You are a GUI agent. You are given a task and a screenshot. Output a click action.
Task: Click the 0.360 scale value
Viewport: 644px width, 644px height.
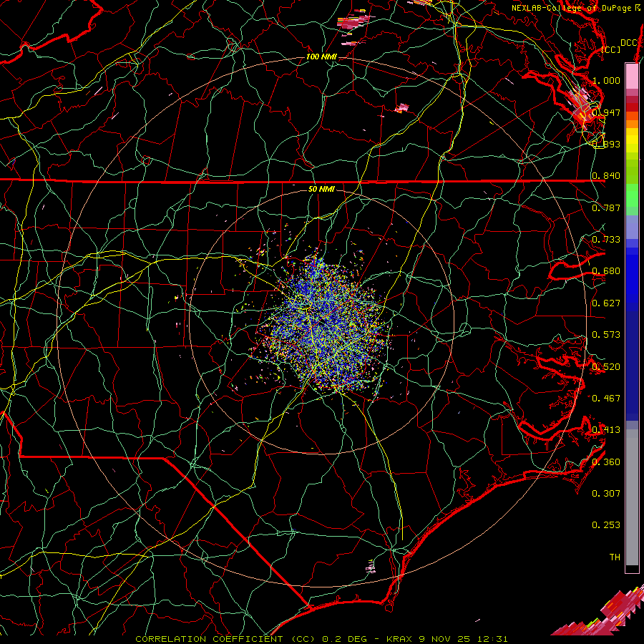click(606, 462)
